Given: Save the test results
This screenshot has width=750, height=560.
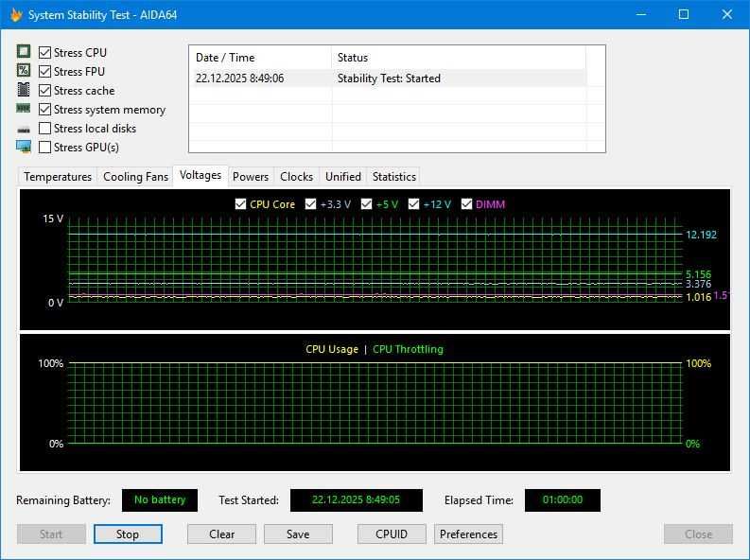Looking at the screenshot, I should point(298,534).
